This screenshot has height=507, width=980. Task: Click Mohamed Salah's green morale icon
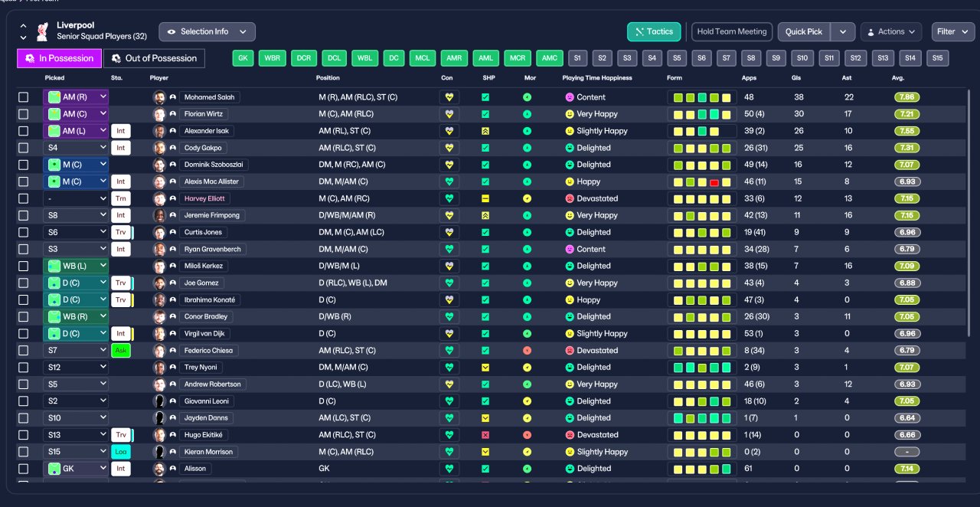click(x=527, y=97)
